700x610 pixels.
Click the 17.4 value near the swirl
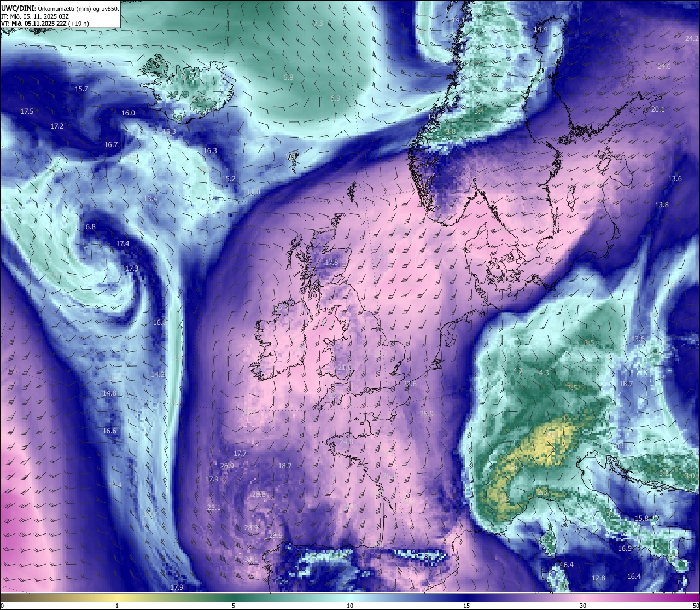[122, 243]
